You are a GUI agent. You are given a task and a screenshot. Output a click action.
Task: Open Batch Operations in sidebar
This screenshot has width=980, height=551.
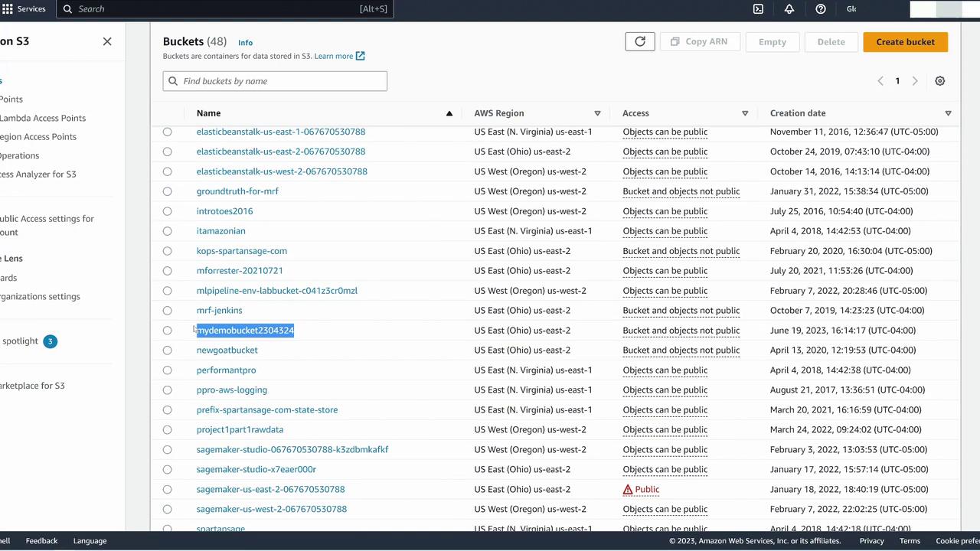pos(20,155)
